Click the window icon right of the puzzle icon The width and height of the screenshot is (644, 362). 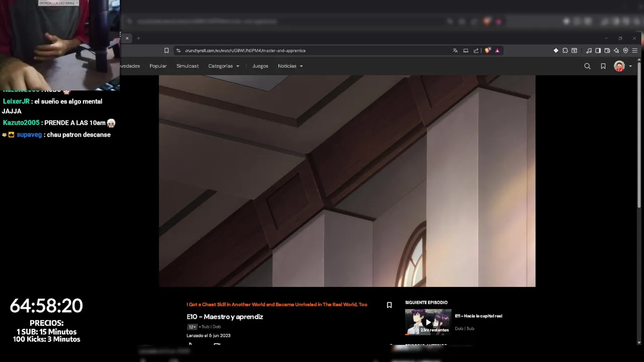pos(574,51)
